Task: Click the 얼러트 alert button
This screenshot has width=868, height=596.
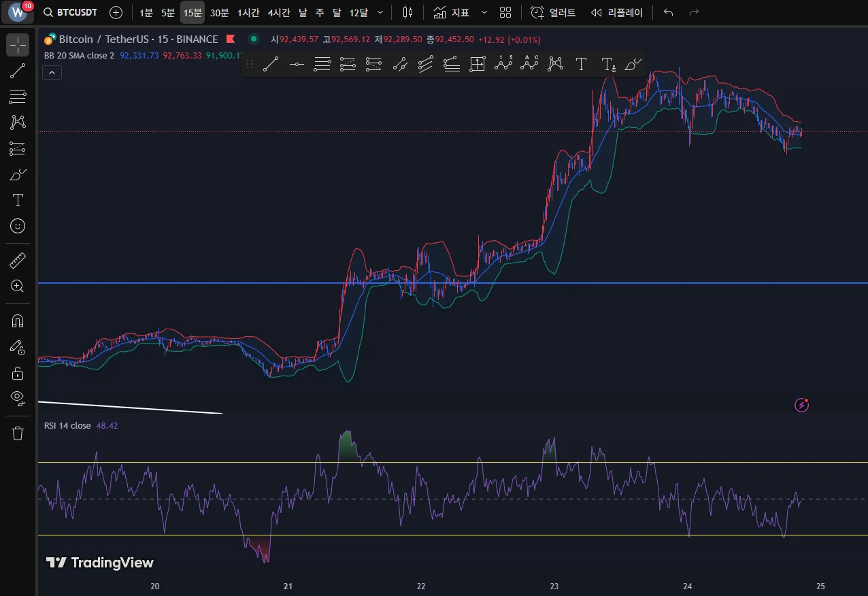Action: (553, 12)
